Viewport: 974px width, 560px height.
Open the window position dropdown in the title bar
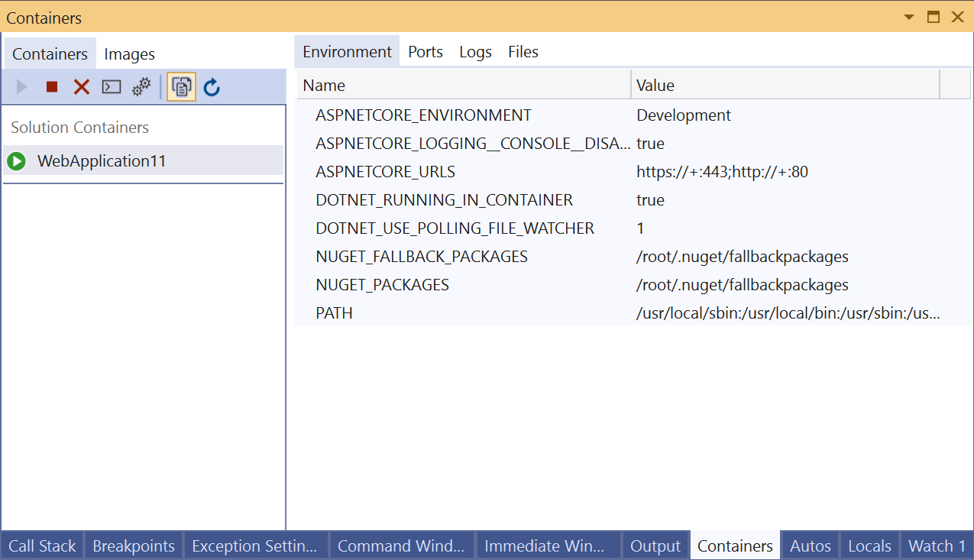(908, 17)
